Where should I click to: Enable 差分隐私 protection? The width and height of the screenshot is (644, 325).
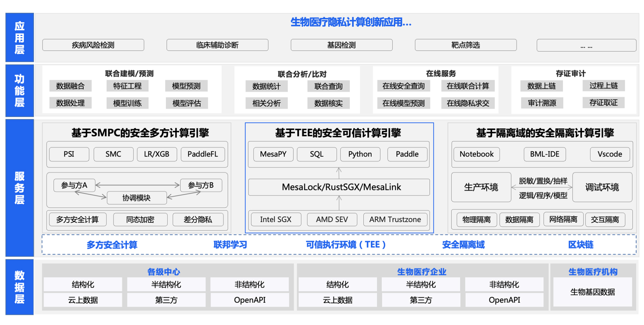coord(198,219)
